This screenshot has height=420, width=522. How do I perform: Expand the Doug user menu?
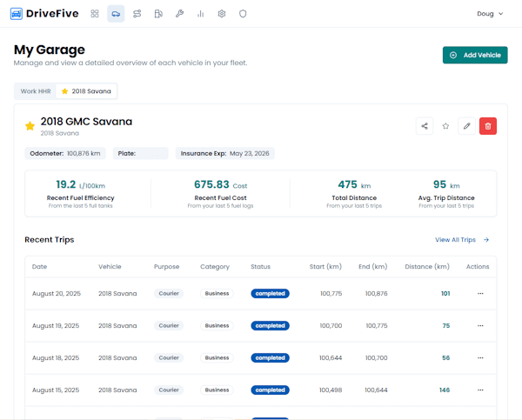[491, 14]
